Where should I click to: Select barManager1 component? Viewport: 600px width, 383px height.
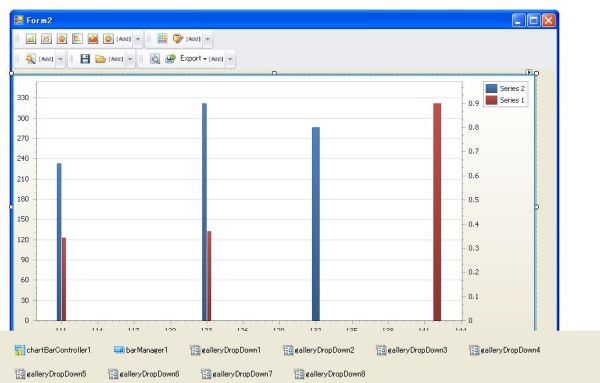pos(141,350)
